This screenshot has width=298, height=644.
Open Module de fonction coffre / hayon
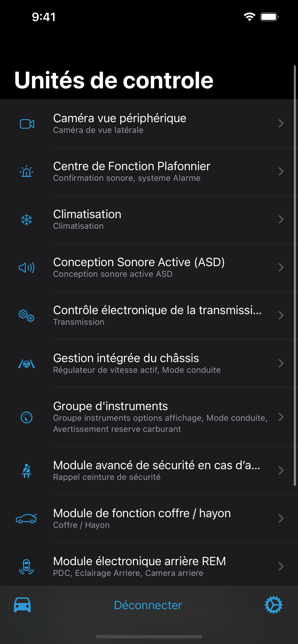tap(149, 519)
